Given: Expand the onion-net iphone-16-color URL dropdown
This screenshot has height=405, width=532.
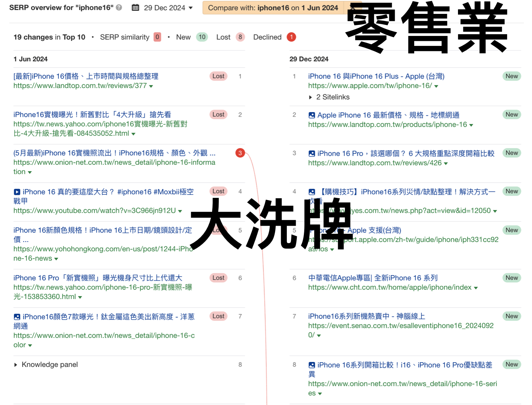Looking at the screenshot, I should (30, 346).
